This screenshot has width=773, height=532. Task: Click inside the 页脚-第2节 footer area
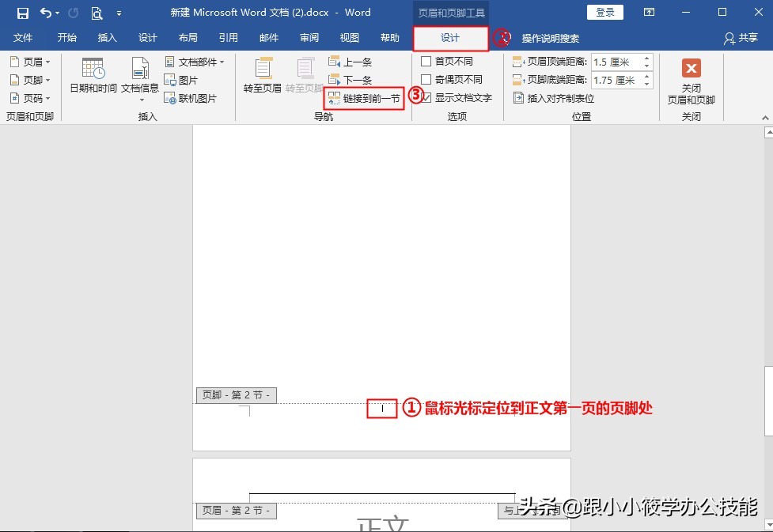tap(382, 408)
